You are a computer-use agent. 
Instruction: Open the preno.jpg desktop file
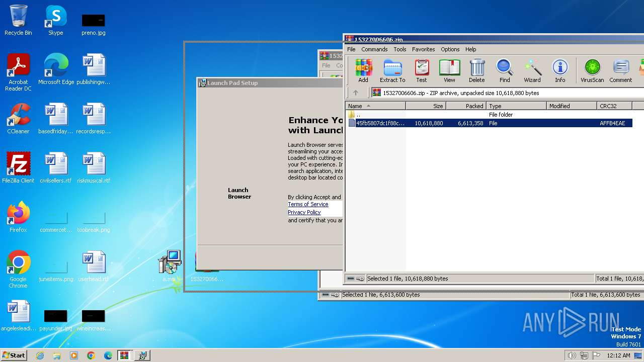94,24
